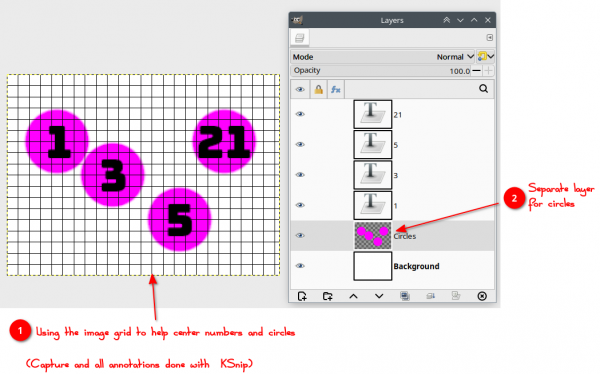Lower the selected layer with the down arrow
This screenshot has width=600, height=374.
click(x=379, y=296)
